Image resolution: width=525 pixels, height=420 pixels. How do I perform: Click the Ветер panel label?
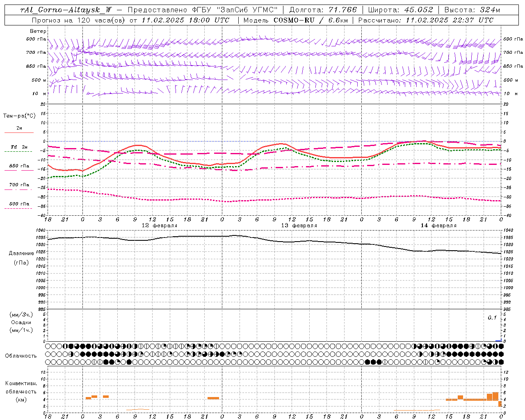point(38,31)
